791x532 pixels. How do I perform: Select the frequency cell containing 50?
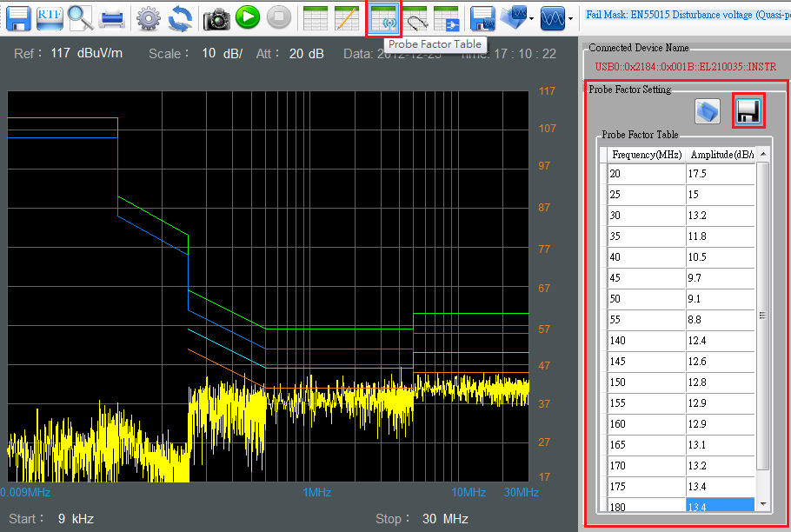[x=647, y=299]
